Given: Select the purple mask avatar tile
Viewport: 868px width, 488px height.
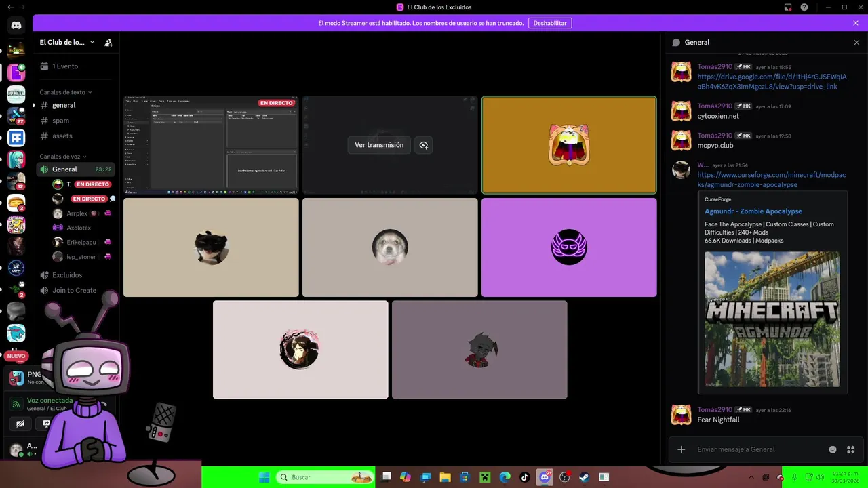Looking at the screenshot, I should (x=569, y=247).
